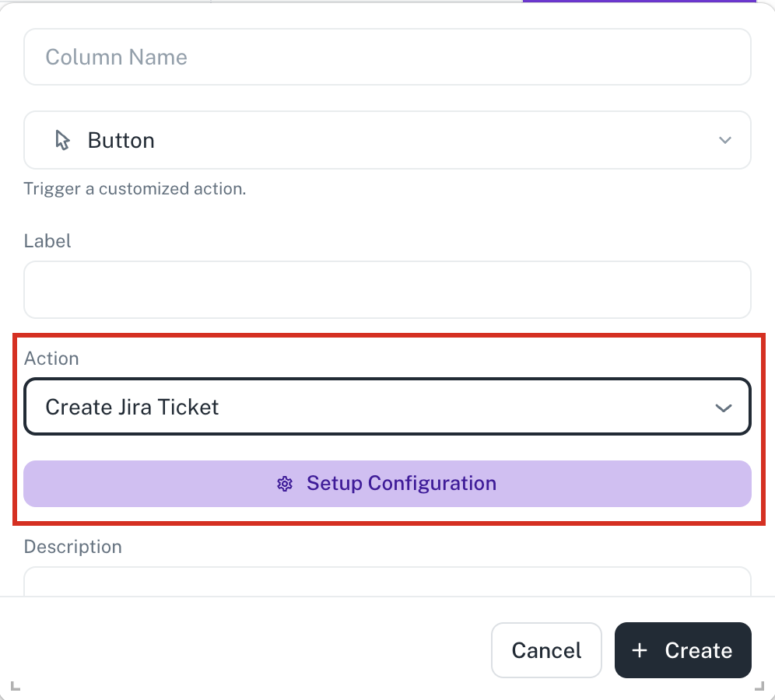The height and width of the screenshot is (700, 775).
Task: Click the Description field caption
Action: pyautogui.click(x=72, y=547)
